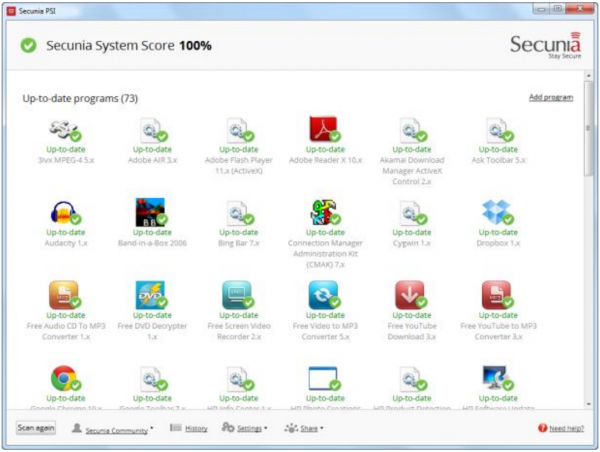
Task: Select the Free YouTube Download icon
Action: click(410, 294)
